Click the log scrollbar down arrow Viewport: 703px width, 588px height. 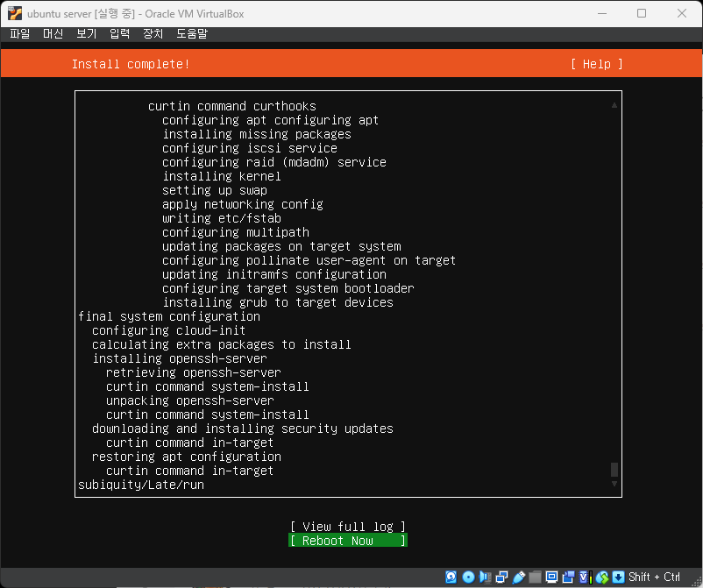click(x=614, y=484)
